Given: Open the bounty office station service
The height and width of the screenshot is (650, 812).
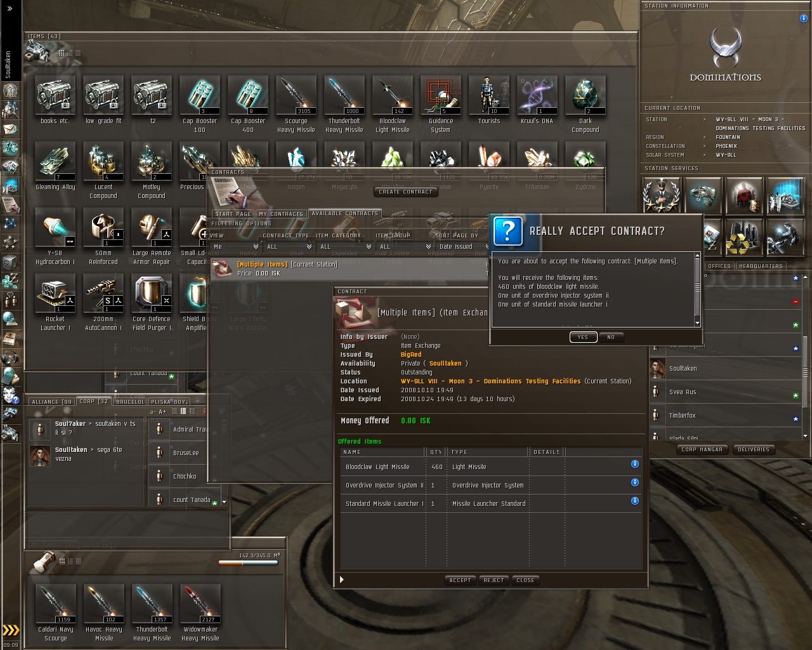Looking at the screenshot, I should (x=743, y=195).
